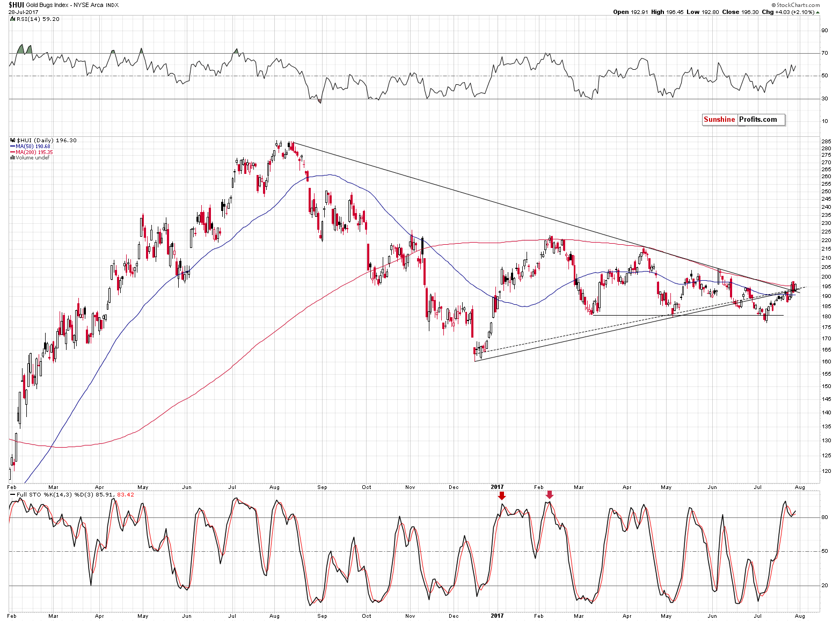
Task: Click the '$HUI (Daily) 196.30' legend entry
Action: [47, 140]
